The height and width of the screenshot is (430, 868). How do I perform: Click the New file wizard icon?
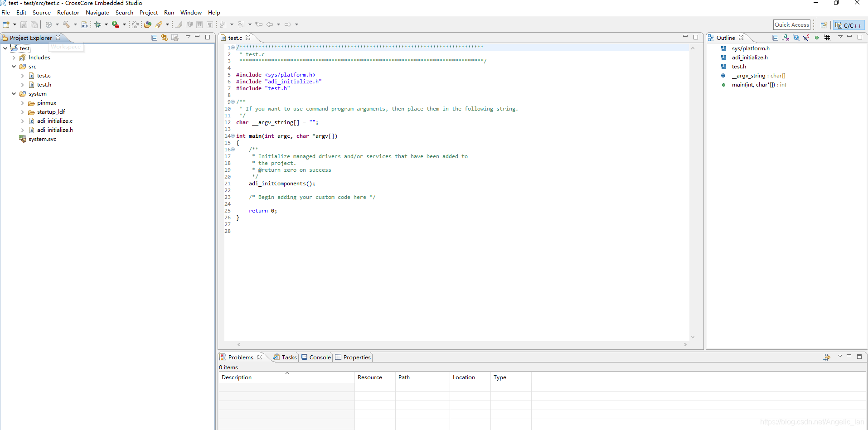6,24
